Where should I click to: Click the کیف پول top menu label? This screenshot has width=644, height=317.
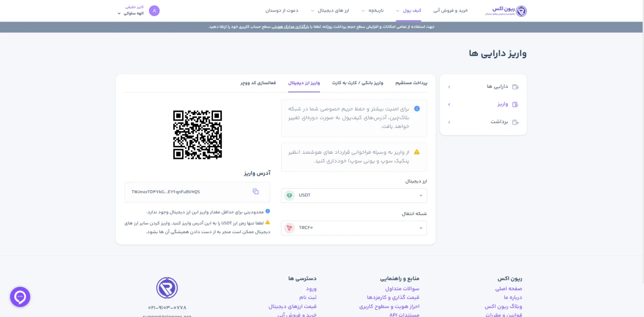click(412, 11)
